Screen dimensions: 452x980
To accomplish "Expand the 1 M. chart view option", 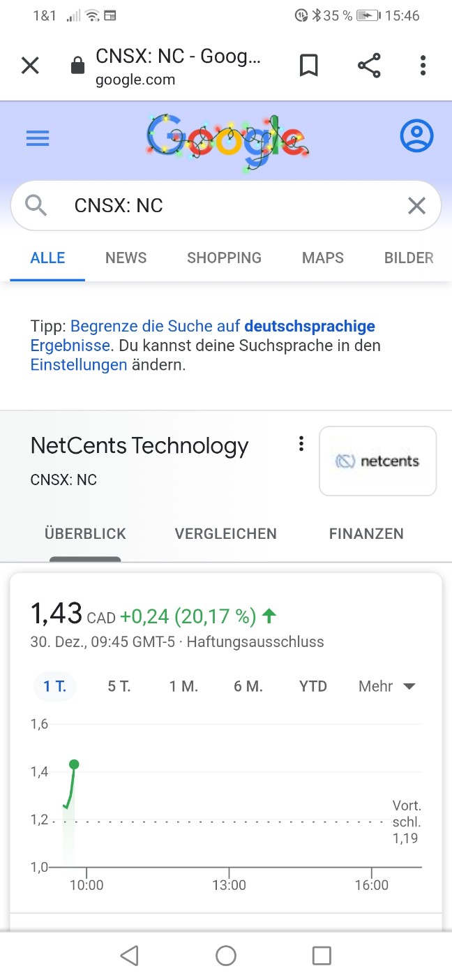I will click(183, 686).
